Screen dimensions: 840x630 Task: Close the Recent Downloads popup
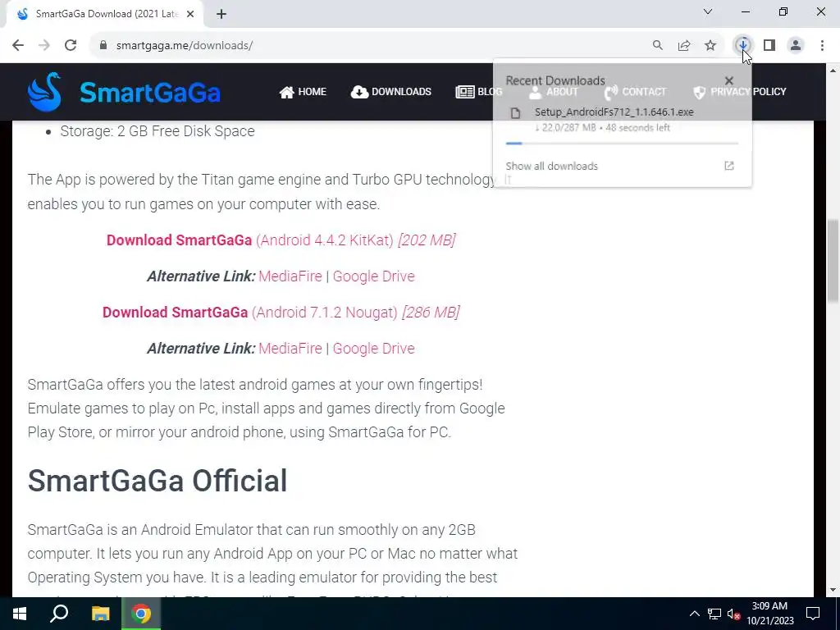coord(728,81)
